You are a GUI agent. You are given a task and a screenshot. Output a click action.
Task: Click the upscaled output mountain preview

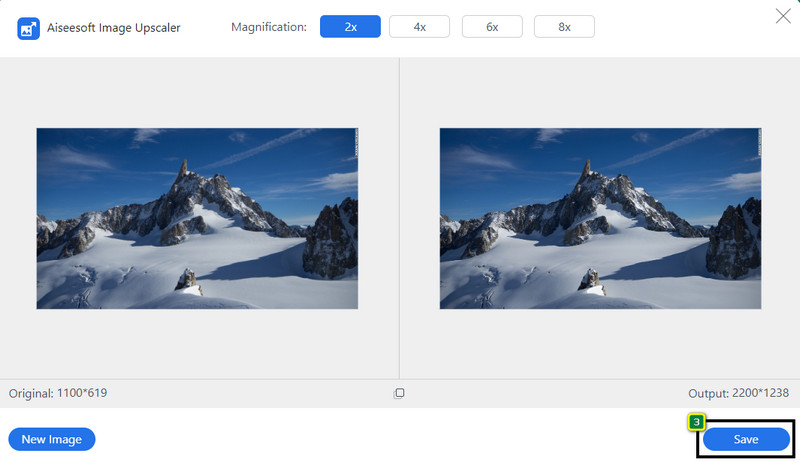click(600, 218)
